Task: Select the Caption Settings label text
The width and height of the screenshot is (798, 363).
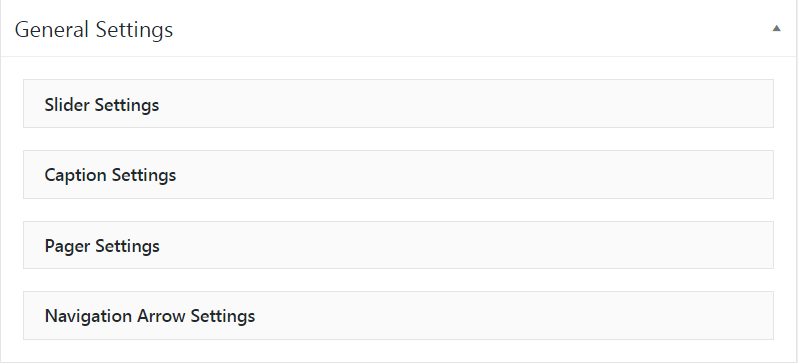Action: [x=110, y=175]
